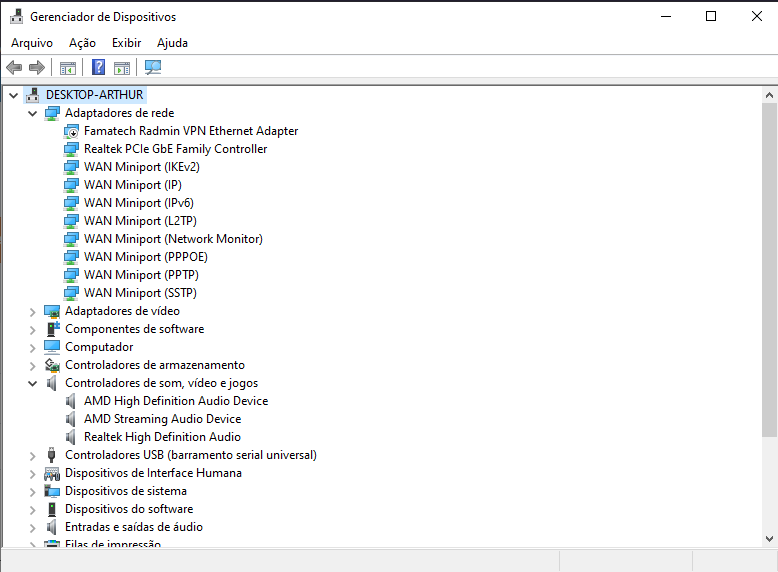This screenshot has width=778, height=572.
Task: Expand the Adaptadores de vídeo category
Action: point(33,312)
